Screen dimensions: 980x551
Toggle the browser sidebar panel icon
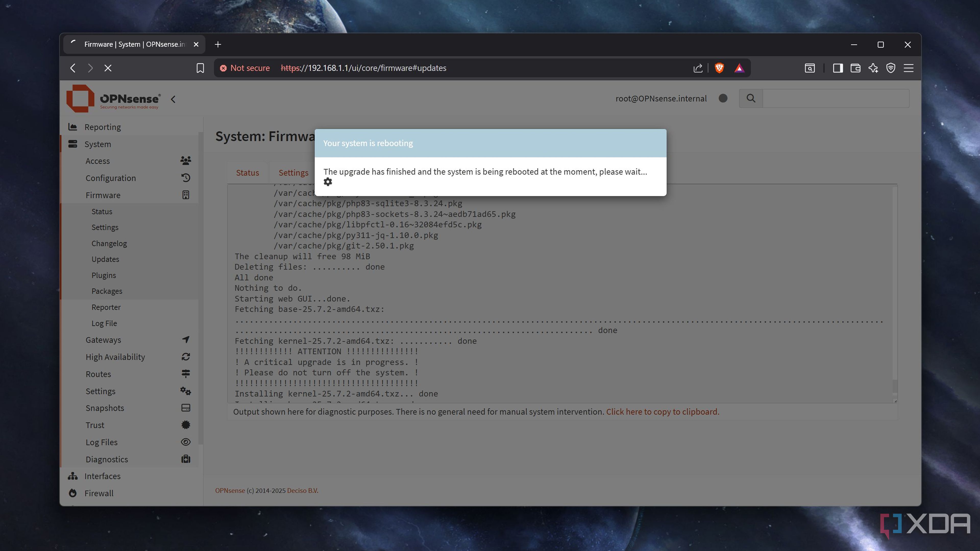(x=838, y=68)
